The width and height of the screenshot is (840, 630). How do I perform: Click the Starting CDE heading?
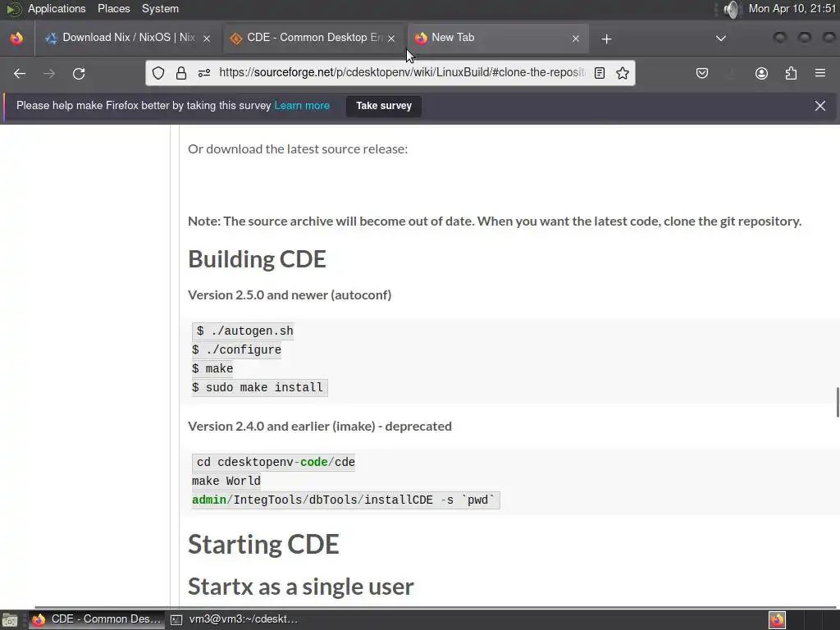pyautogui.click(x=263, y=545)
